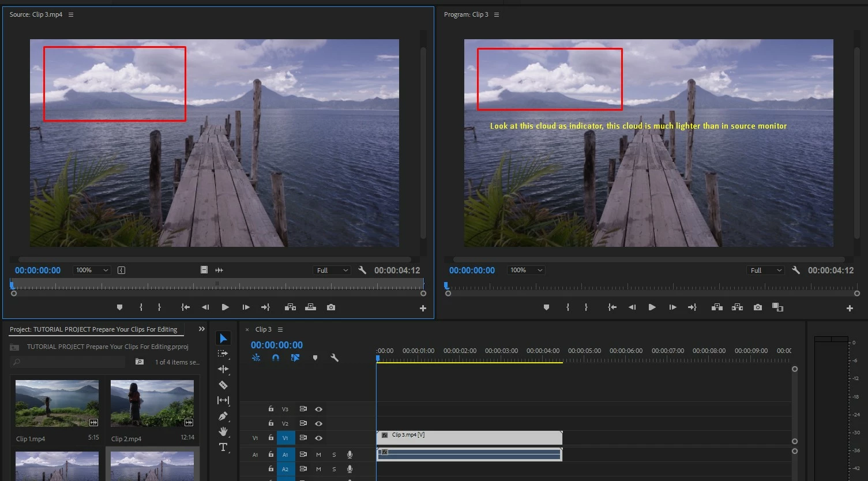Open Comparison View in Program monitor

point(777,307)
